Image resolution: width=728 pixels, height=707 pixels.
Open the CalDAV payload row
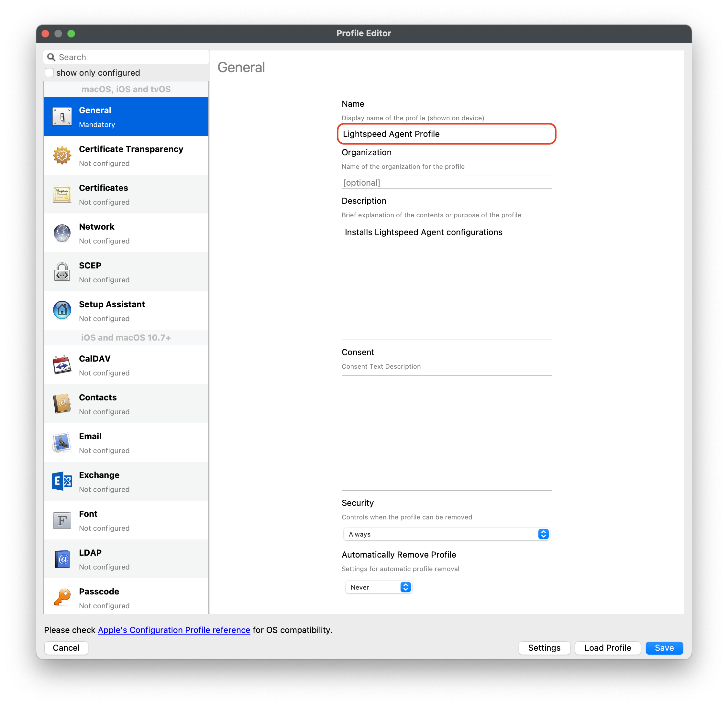coord(126,365)
